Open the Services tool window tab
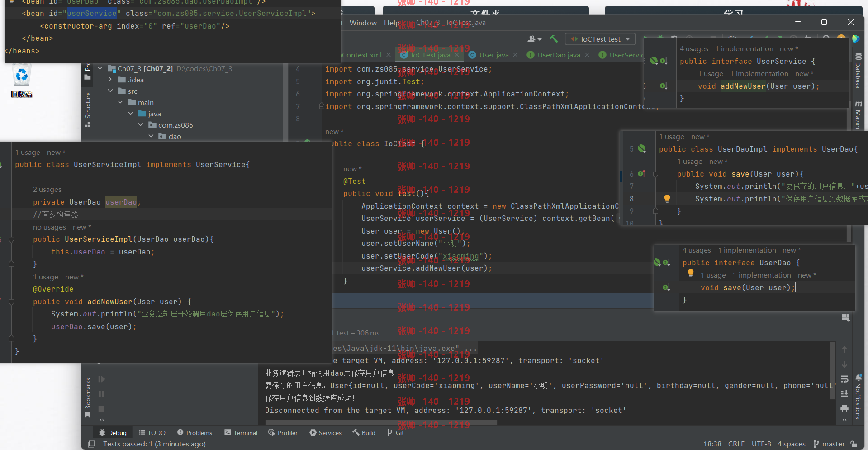Viewport: 868px width, 450px height. (326, 433)
